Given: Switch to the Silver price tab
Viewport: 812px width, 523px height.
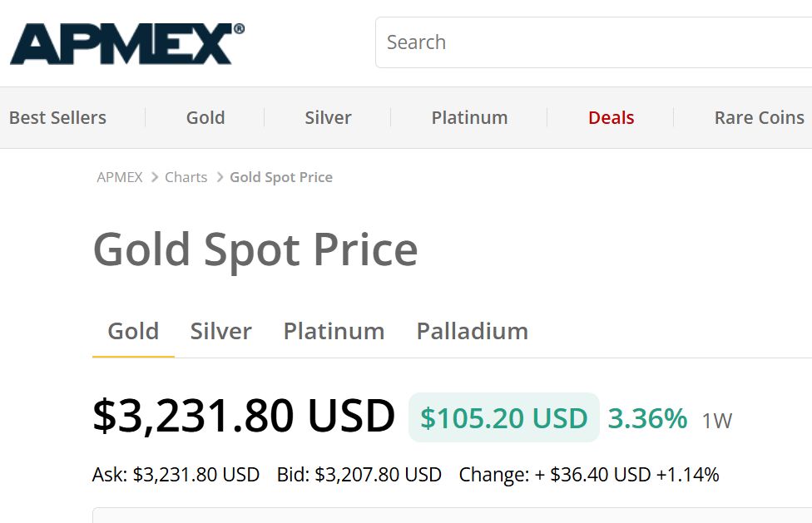Looking at the screenshot, I should tap(220, 332).
